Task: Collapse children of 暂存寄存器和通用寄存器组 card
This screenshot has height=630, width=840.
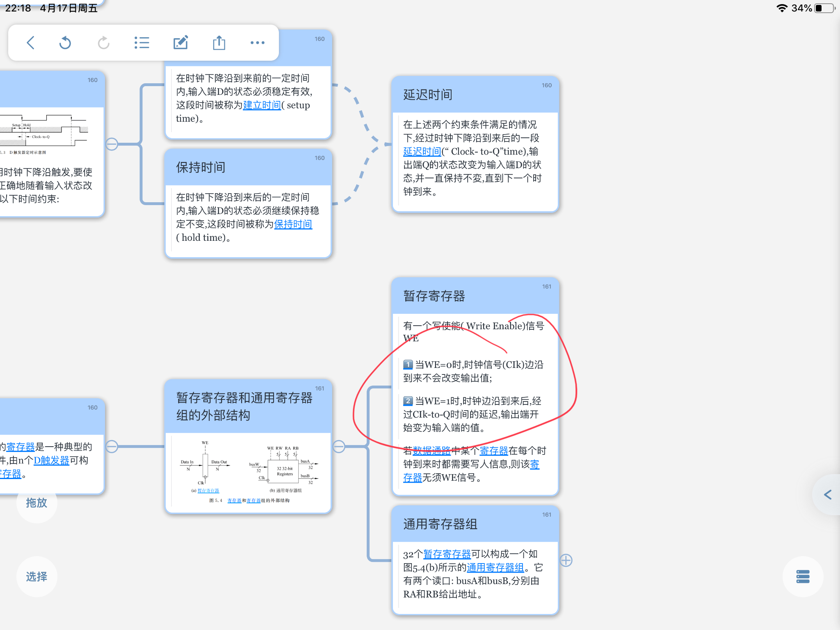Action: tap(339, 446)
